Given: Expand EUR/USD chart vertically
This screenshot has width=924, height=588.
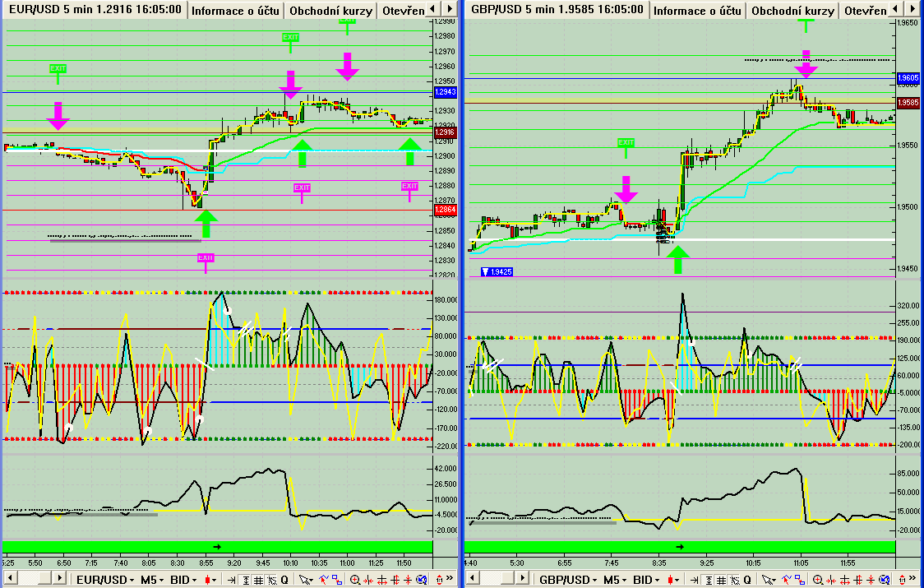Looking at the screenshot, I should coord(395,580).
